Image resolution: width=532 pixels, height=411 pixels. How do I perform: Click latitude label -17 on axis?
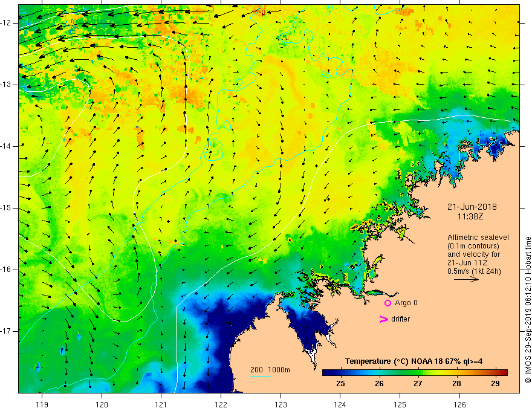pos(7,331)
